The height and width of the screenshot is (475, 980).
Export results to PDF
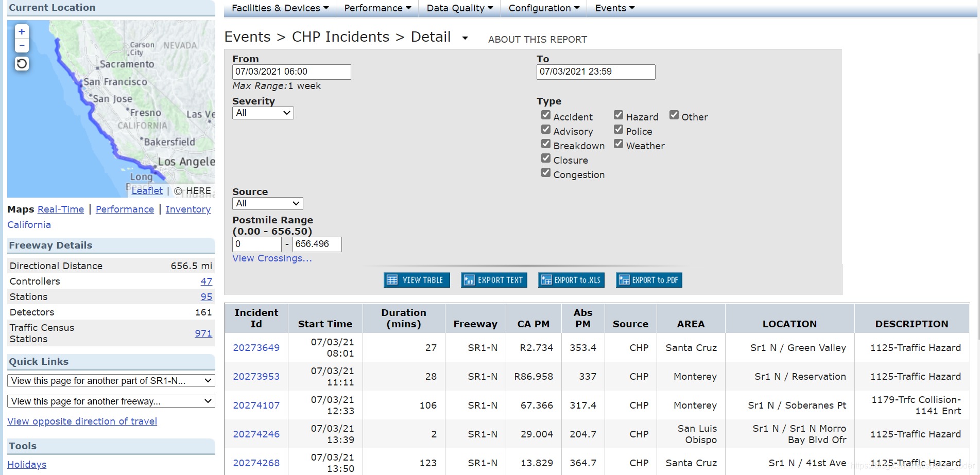pos(649,280)
